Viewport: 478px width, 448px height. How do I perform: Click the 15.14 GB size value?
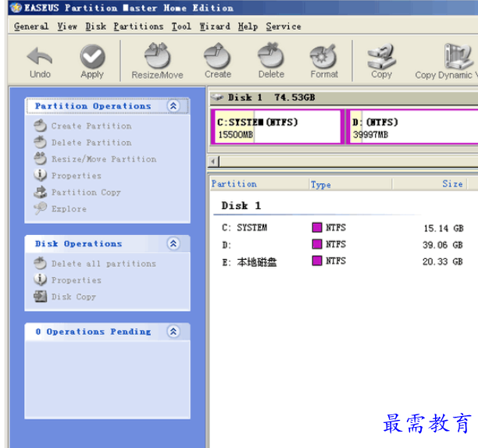(x=444, y=228)
